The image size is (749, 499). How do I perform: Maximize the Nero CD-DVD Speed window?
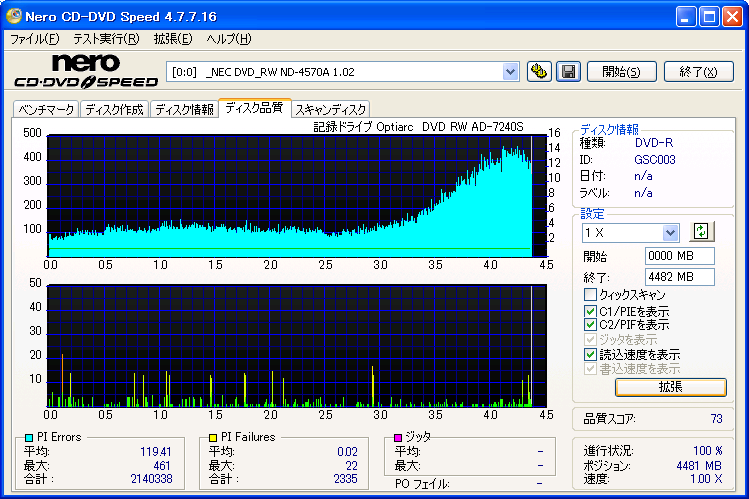click(x=709, y=17)
